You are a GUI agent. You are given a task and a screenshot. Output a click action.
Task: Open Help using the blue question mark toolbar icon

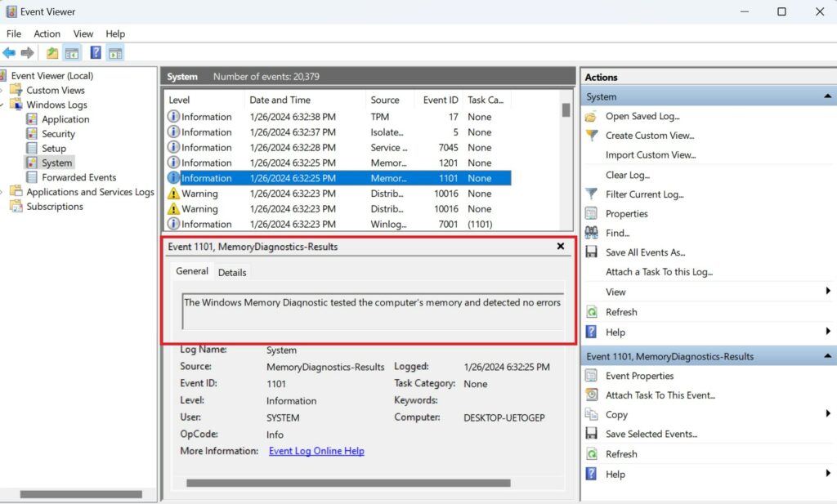coord(96,52)
